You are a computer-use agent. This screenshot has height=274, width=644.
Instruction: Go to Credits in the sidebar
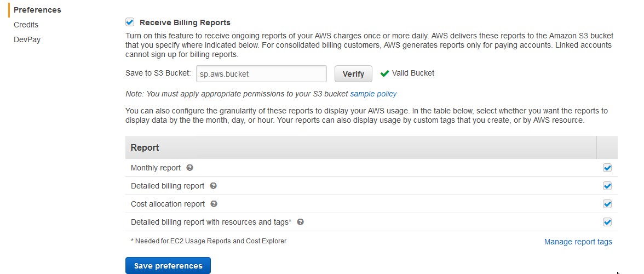26,25
